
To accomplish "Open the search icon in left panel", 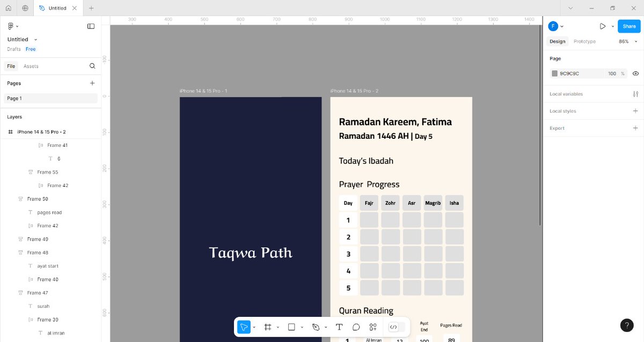I will point(92,66).
